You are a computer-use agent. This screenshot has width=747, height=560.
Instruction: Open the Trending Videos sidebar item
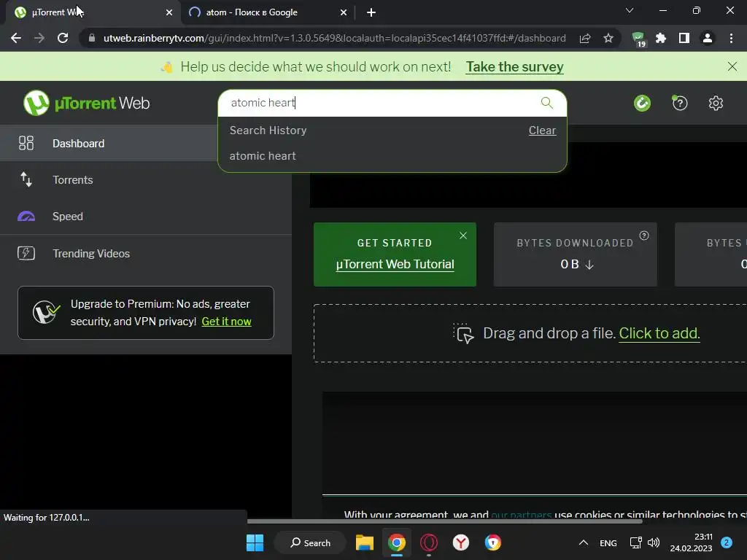(146, 253)
